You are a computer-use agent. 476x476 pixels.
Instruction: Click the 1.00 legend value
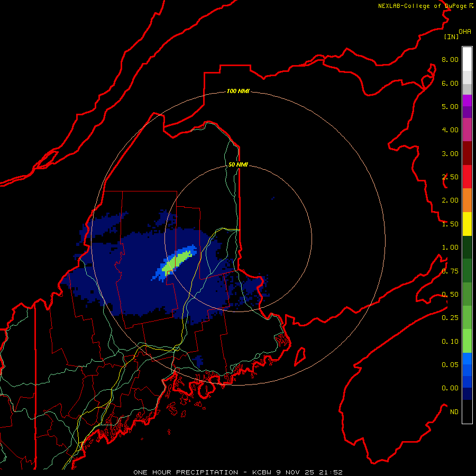450,248
